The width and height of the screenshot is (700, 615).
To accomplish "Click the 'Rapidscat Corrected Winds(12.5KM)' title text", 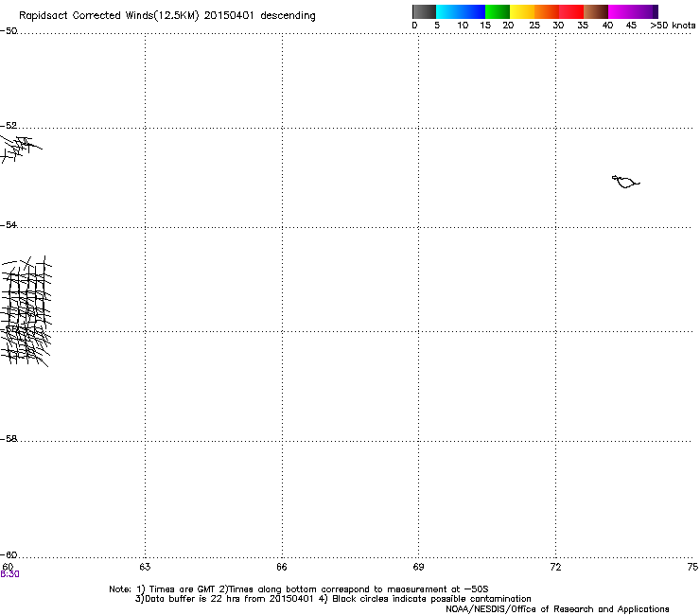I will click(109, 16).
